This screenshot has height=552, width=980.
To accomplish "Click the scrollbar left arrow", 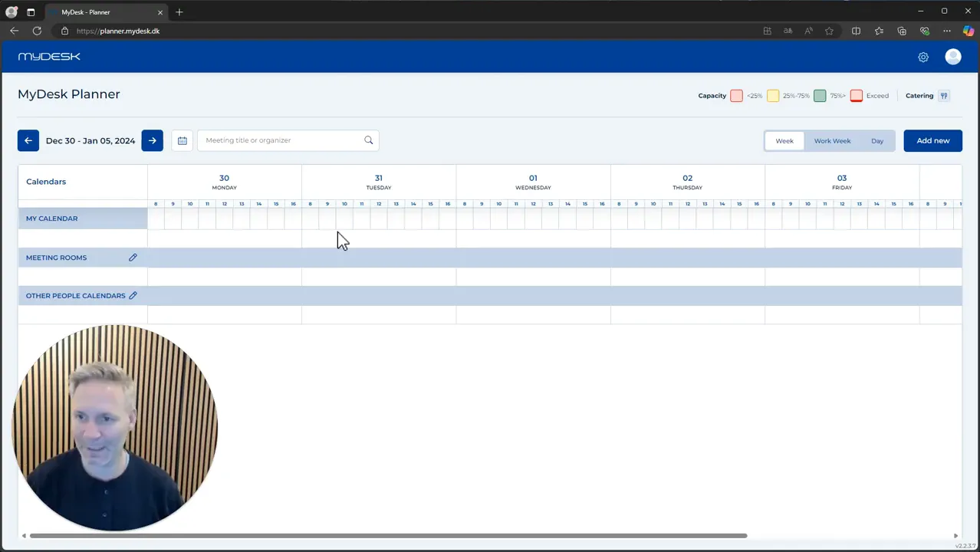I will coord(24,536).
